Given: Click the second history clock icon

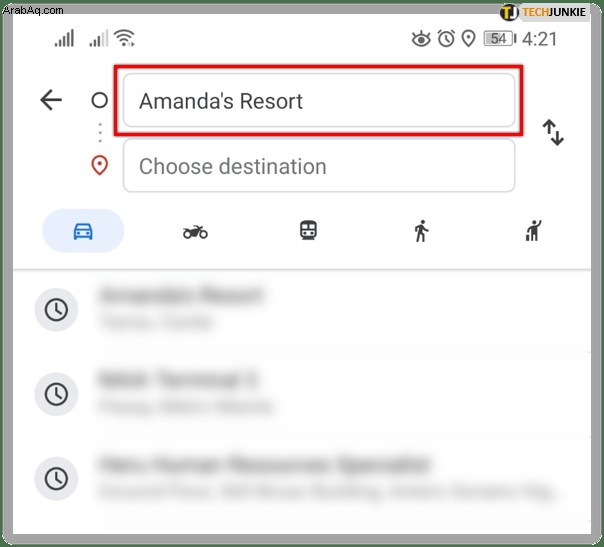Looking at the screenshot, I should 56,394.
